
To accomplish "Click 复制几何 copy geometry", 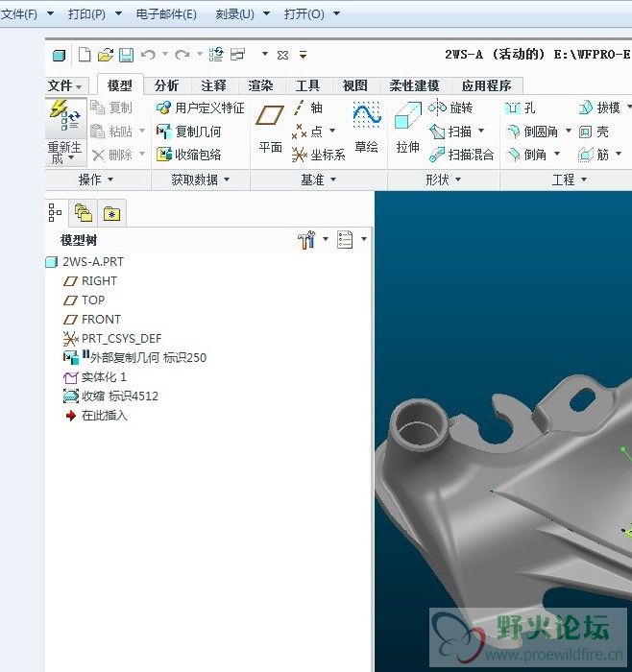I will click(188, 132).
